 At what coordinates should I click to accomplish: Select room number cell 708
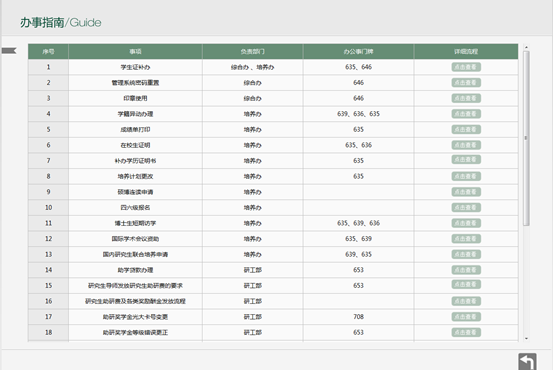coord(358,317)
